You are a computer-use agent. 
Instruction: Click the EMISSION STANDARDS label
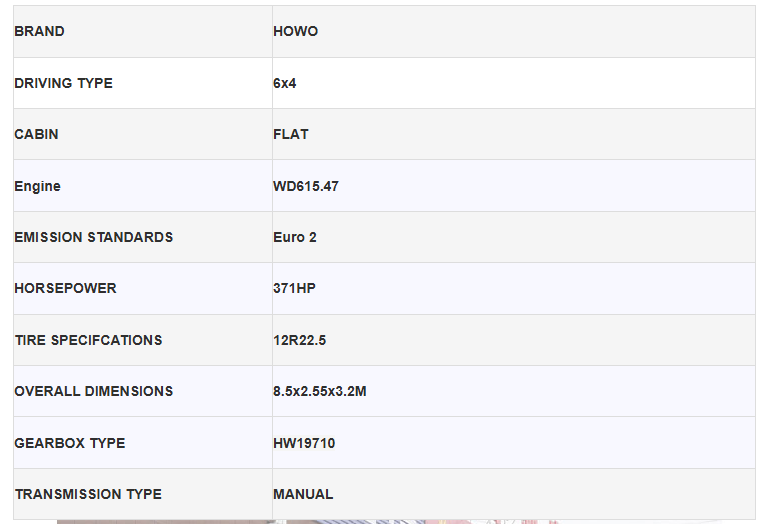[x=93, y=237]
